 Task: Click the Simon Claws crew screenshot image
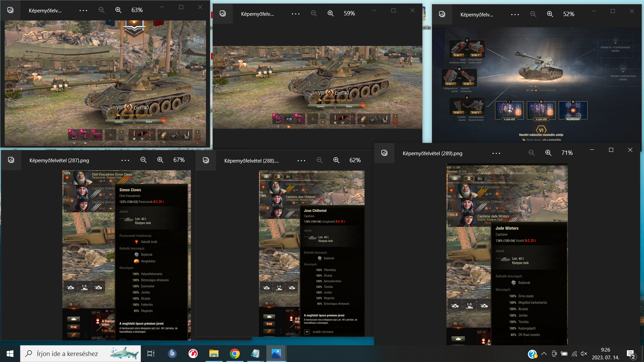[126, 255]
